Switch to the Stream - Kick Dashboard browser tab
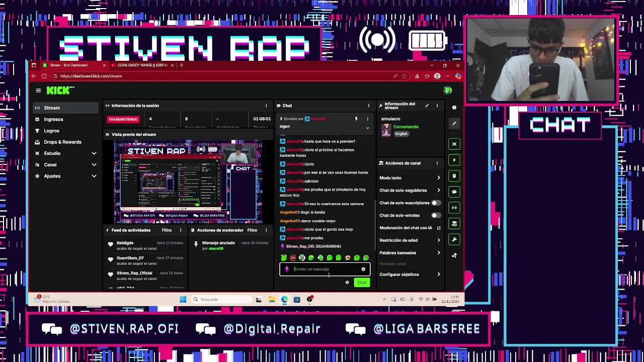The width and height of the screenshot is (644, 362). pyautogui.click(x=73, y=65)
